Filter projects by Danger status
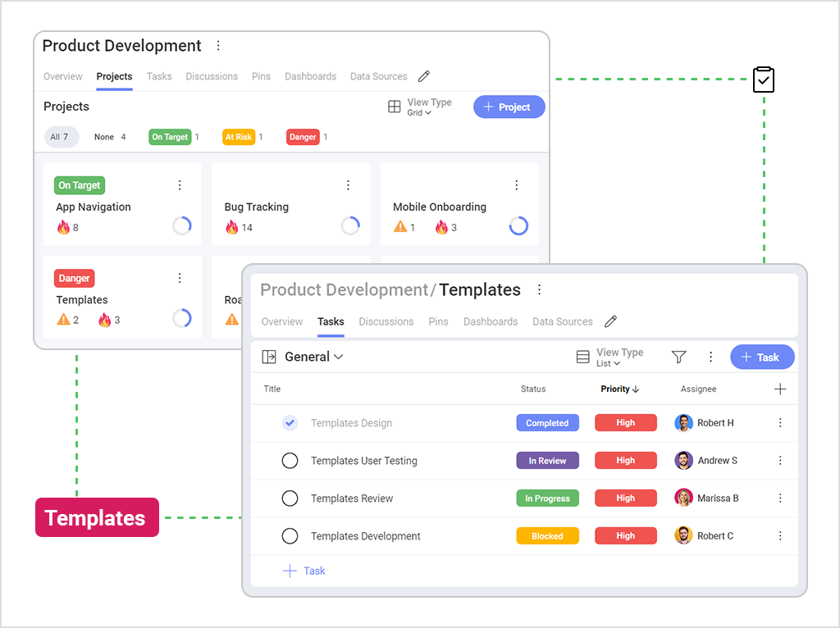The width and height of the screenshot is (840, 628). (303, 137)
